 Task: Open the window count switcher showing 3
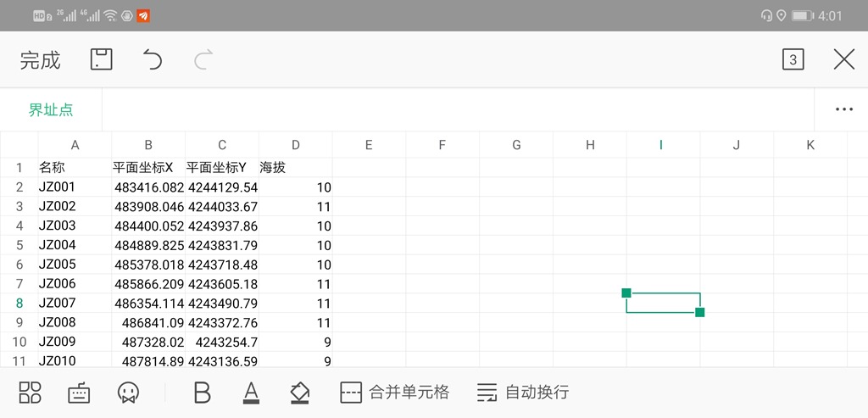[x=793, y=59]
